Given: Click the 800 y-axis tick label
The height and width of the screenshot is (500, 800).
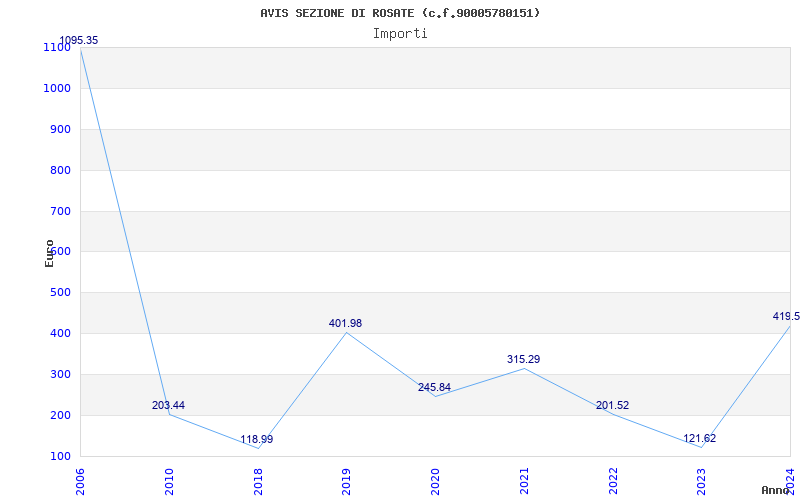Looking at the screenshot, I should 60,170.
